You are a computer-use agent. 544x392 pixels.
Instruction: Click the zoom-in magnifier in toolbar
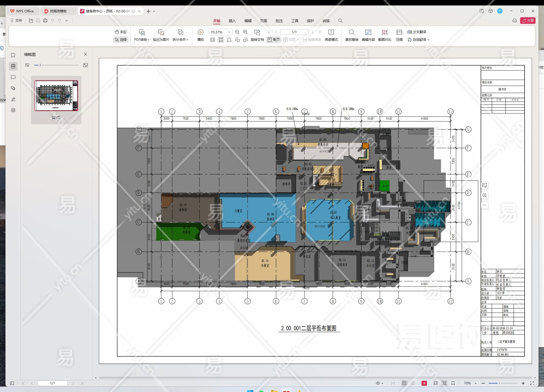tap(246, 32)
